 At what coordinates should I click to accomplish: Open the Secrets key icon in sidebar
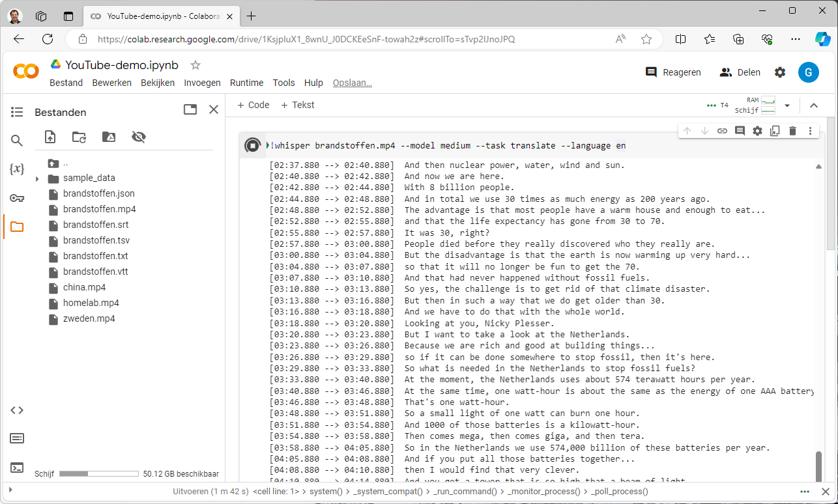point(17,198)
